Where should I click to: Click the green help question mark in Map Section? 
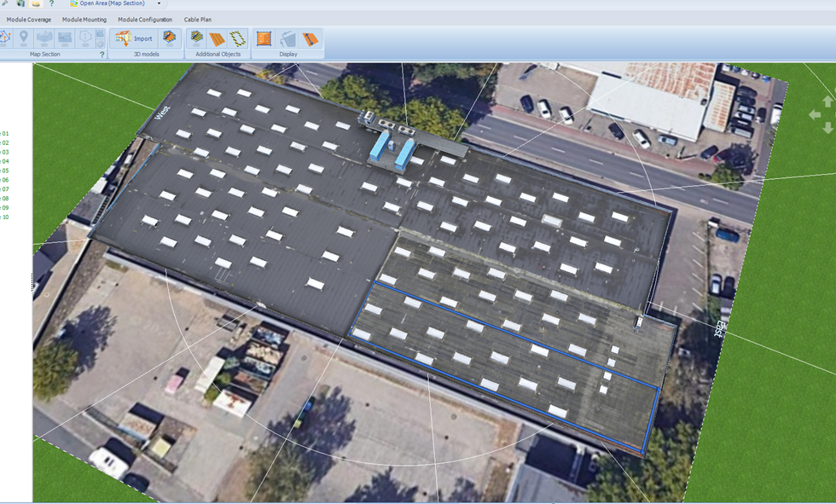[x=102, y=55]
